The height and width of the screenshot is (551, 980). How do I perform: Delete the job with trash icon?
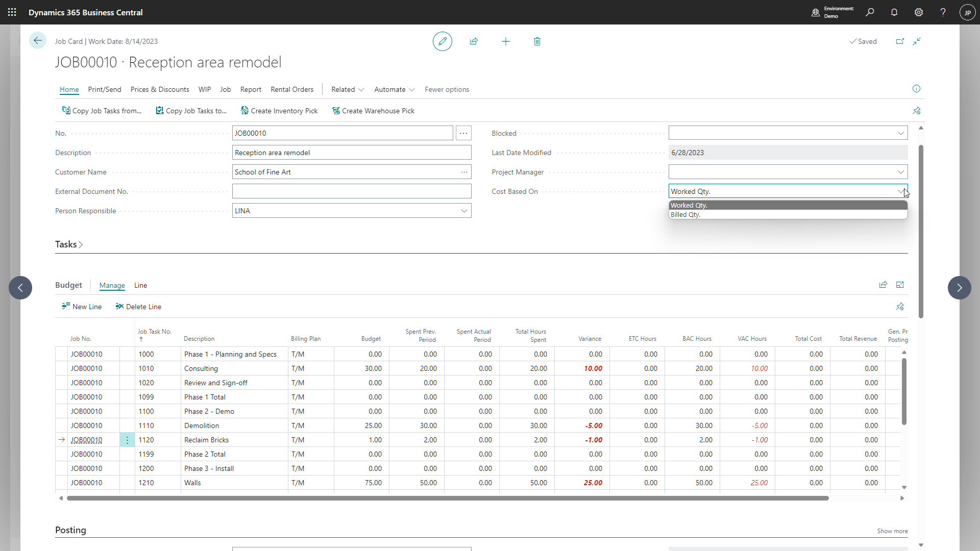tap(537, 41)
